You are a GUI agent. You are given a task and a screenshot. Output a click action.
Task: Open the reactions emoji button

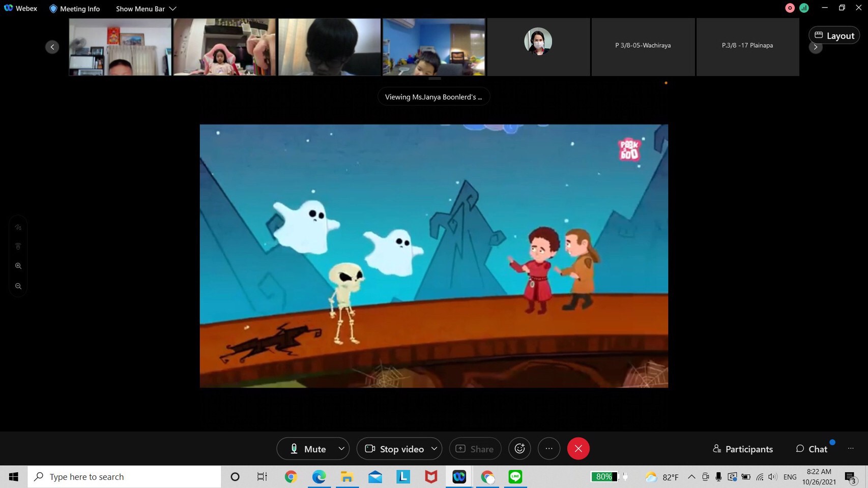tap(519, 448)
